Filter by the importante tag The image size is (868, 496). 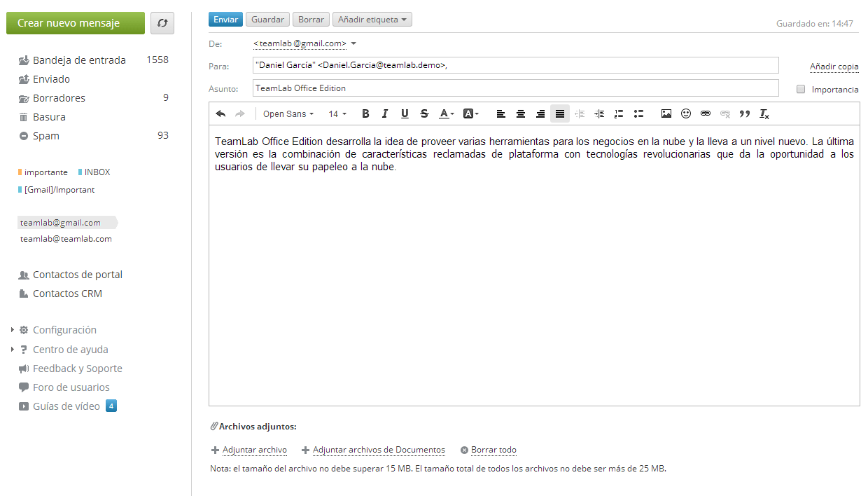(43, 172)
